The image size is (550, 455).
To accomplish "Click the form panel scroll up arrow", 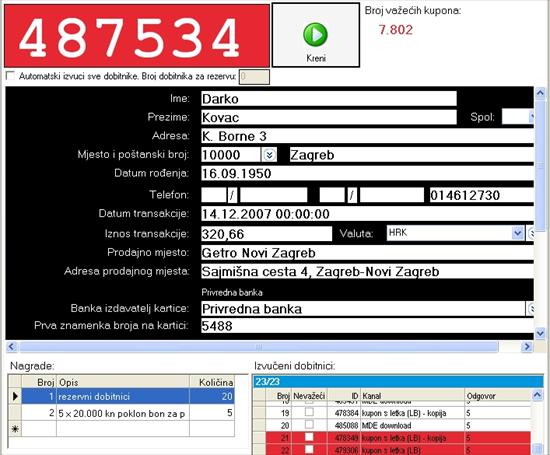I will tap(540, 93).
